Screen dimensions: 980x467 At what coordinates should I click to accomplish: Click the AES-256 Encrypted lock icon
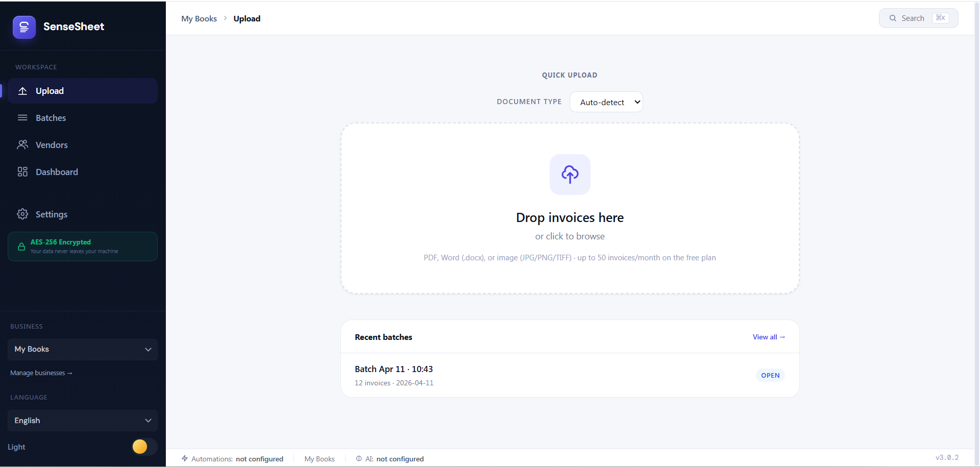(21, 247)
